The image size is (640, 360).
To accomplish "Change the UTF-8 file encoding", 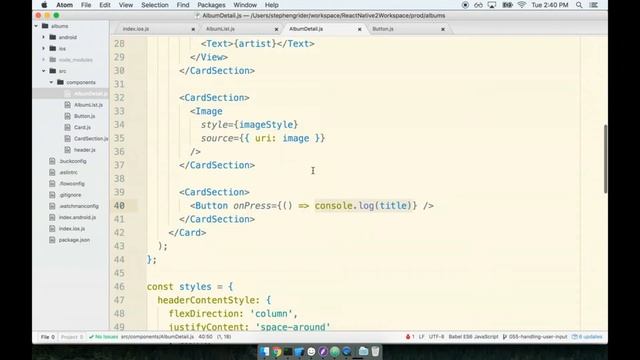I will (436, 337).
